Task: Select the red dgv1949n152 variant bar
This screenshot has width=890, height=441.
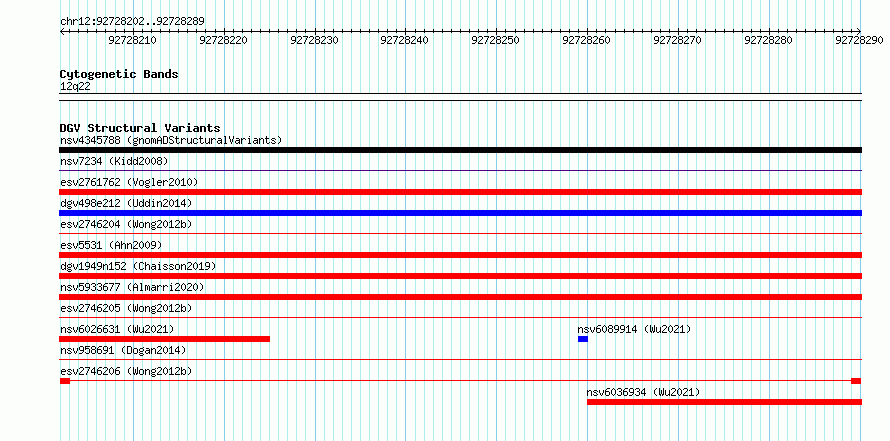Action: tap(460, 276)
